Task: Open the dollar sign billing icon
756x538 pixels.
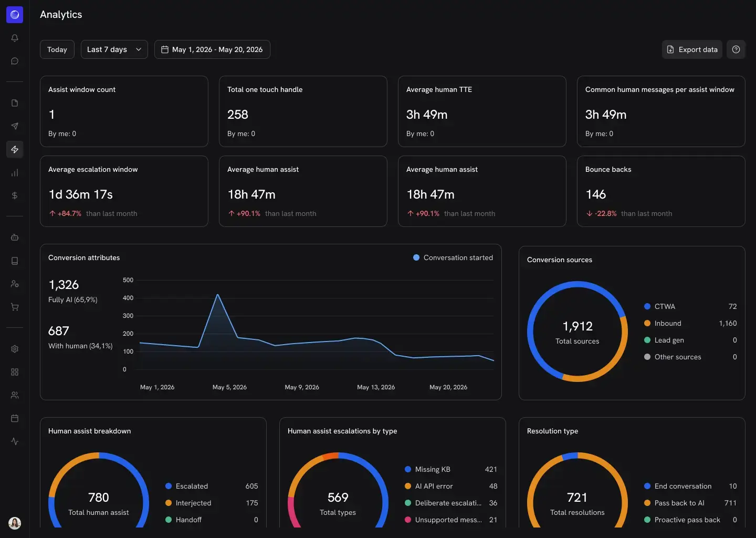Action: [x=15, y=195]
